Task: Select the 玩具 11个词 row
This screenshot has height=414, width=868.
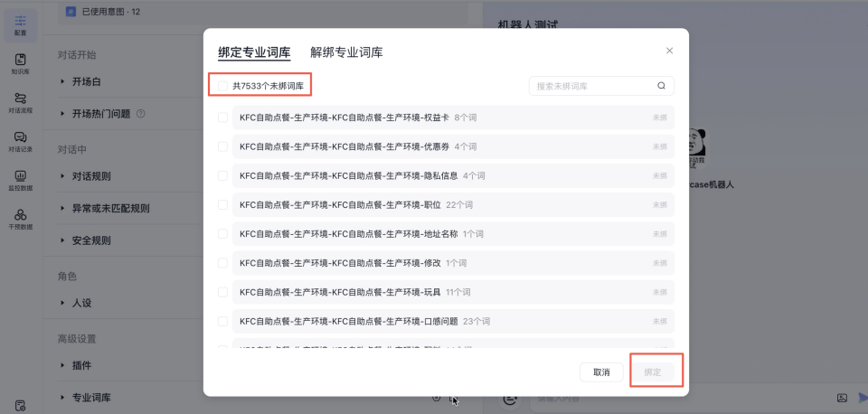Action: [x=453, y=292]
